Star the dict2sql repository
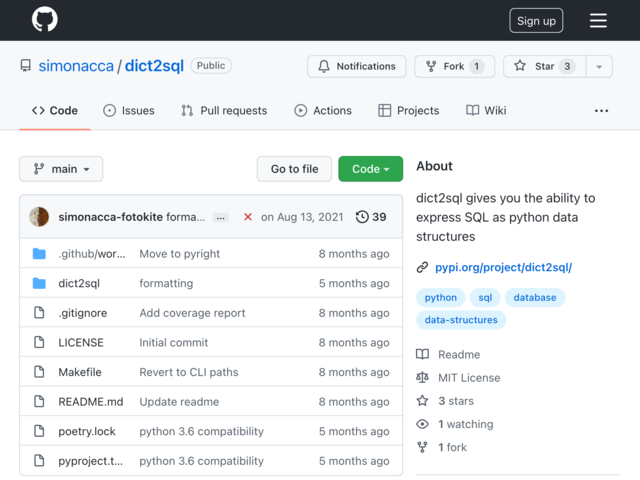640x480 pixels. click(x=544, y=67)
